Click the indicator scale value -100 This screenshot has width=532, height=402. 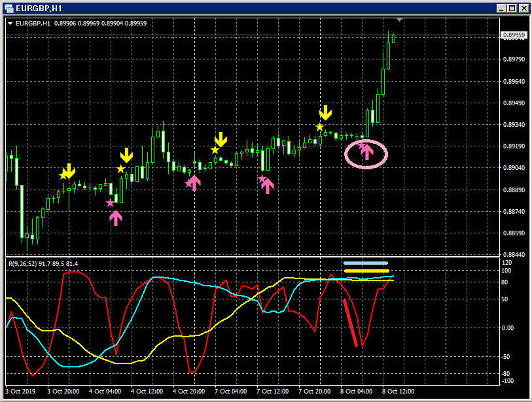(x=508, y=380)
